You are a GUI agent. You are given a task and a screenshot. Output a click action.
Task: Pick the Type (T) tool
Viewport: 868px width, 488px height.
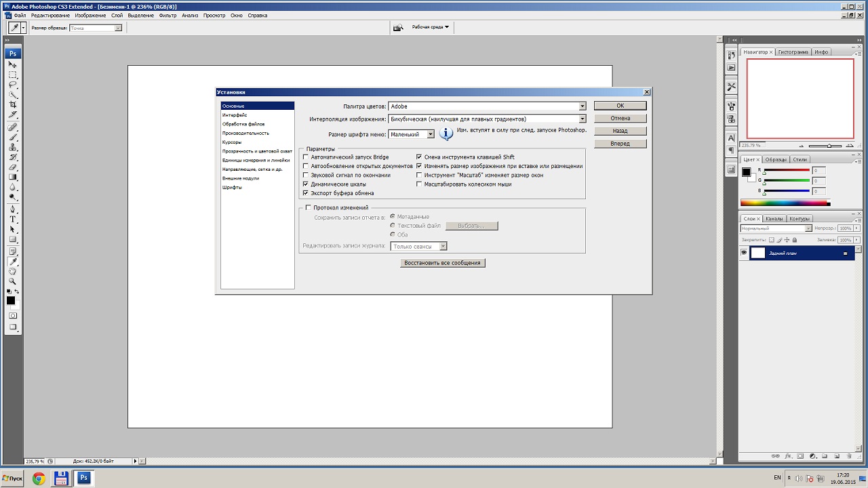12,220
